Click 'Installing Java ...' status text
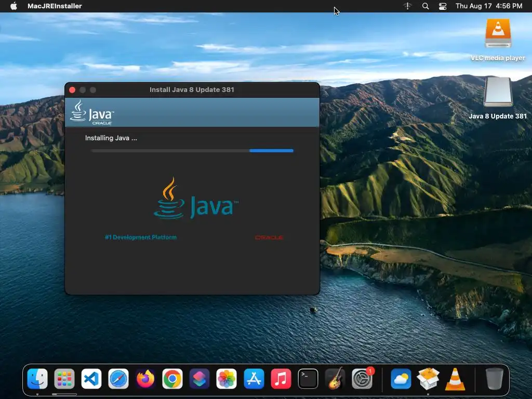Screen dimensions: 532x399 click(111, 138)
